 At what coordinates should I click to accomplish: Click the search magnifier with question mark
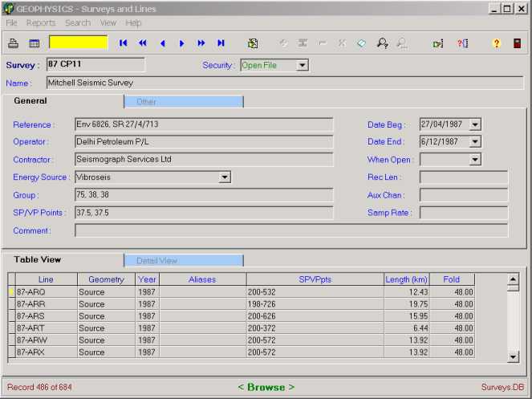[x=383, y=43]
